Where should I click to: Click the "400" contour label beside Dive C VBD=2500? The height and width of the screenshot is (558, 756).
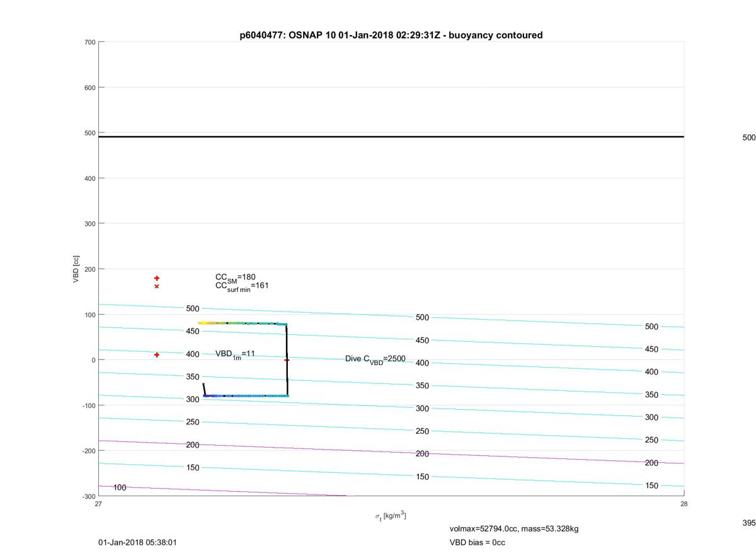point(422,363)
